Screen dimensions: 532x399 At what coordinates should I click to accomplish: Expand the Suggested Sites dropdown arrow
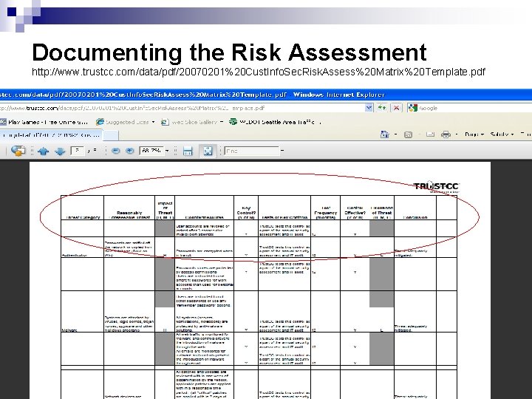click(x=154, y=122)
